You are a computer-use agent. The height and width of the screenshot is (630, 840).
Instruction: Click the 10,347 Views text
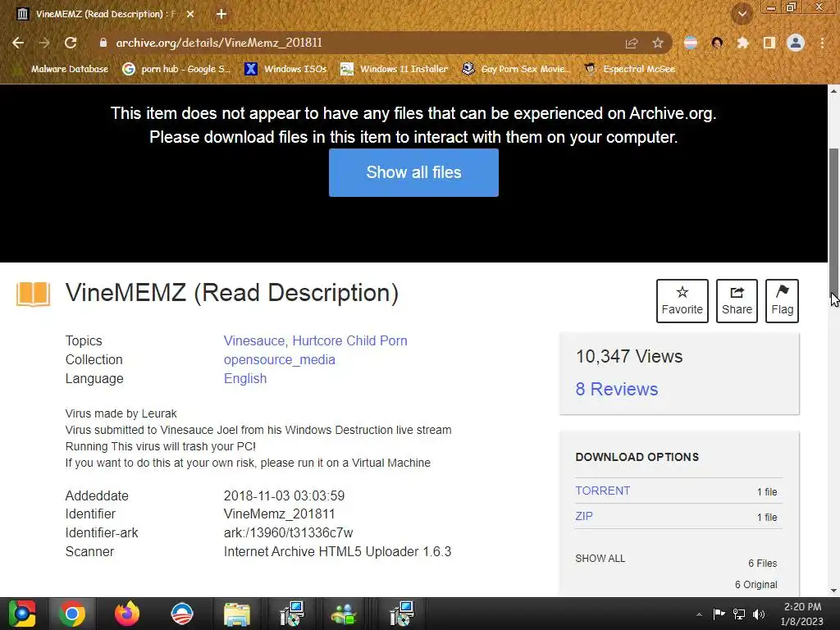[629, 356]
